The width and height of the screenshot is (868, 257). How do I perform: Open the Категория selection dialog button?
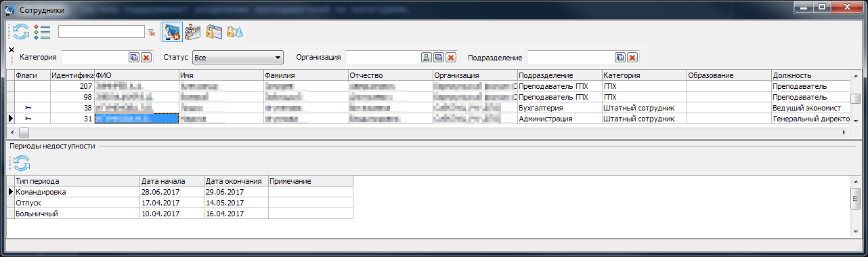click(x=134, y=58)
